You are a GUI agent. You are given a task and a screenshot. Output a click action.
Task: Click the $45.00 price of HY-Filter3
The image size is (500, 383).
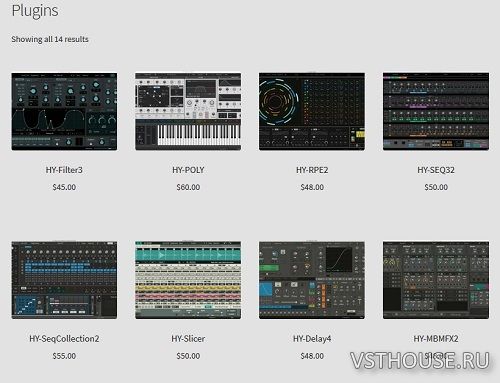tap(64, 187)
